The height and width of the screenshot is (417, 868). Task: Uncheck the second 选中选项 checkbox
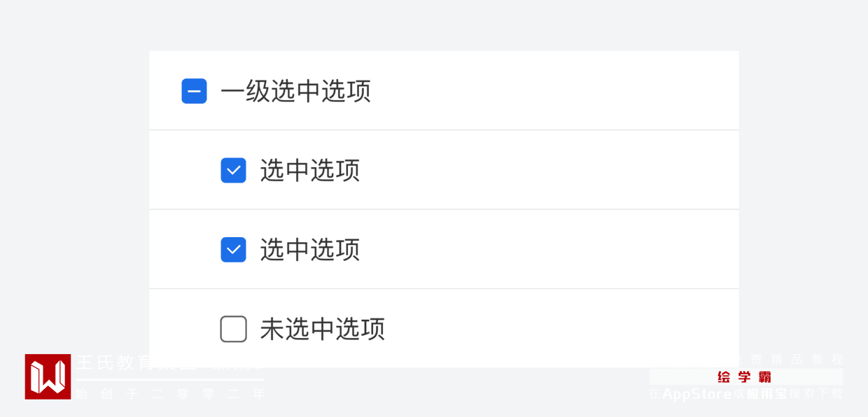[x=233, y=250]
